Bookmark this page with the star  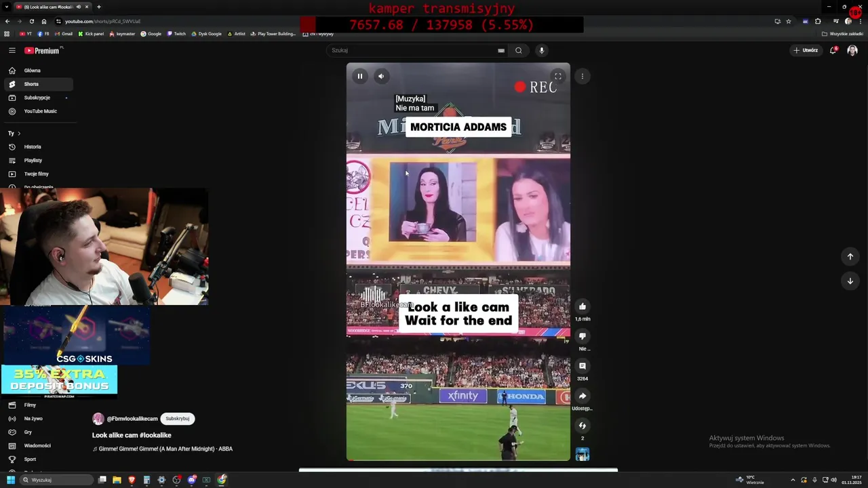[789, 21]
